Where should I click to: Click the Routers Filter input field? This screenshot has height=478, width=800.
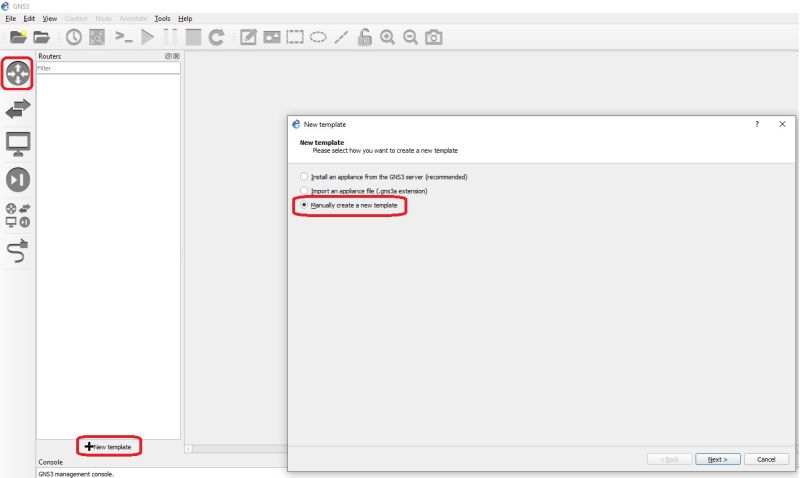[108, 68]
